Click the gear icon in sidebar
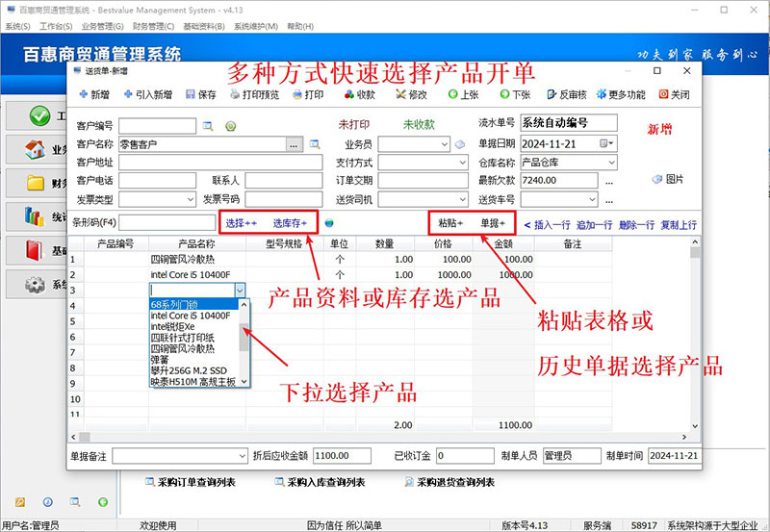 point(36,284)
